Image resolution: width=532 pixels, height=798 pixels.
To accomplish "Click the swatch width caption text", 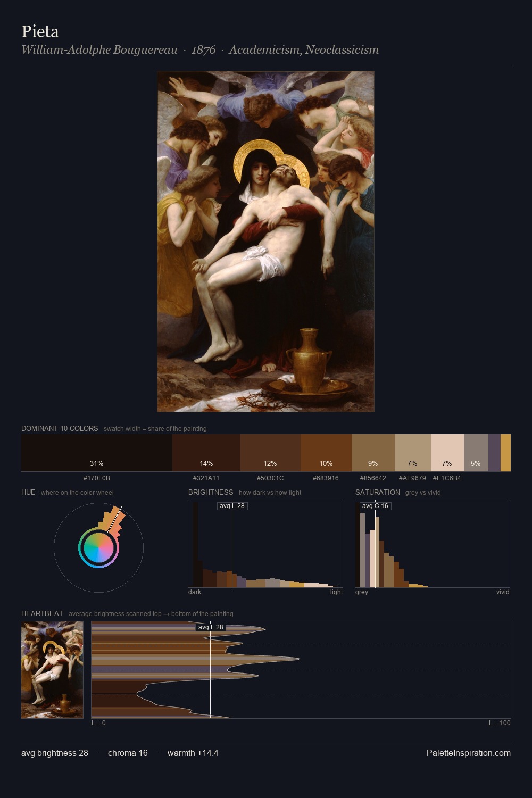I will [155, 429].
